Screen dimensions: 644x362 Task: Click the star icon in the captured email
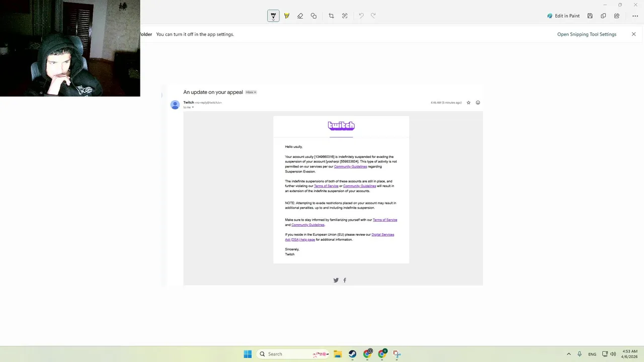point(468,103)
